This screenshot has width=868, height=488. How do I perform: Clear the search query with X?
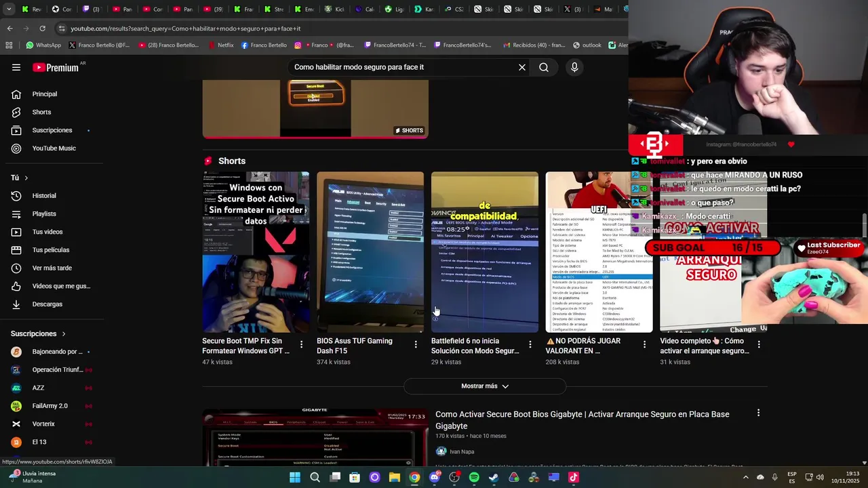522,67
